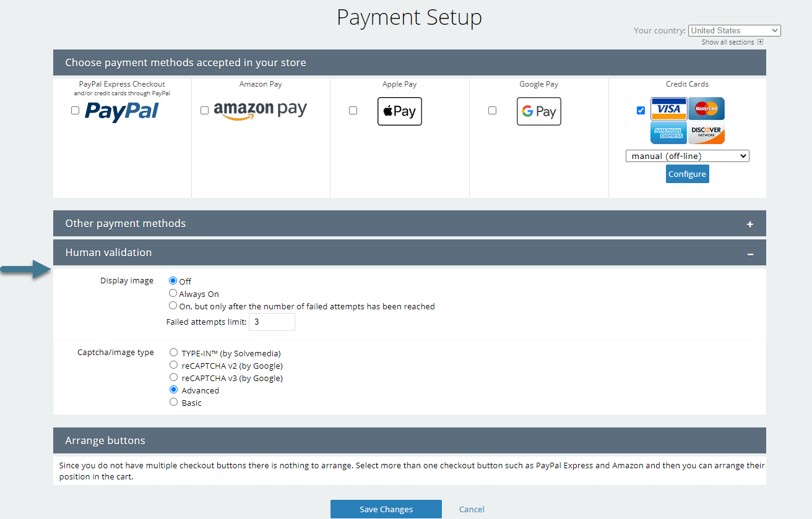Choose reCAPTCHA v3 (by Google) option

click(174, 377)
